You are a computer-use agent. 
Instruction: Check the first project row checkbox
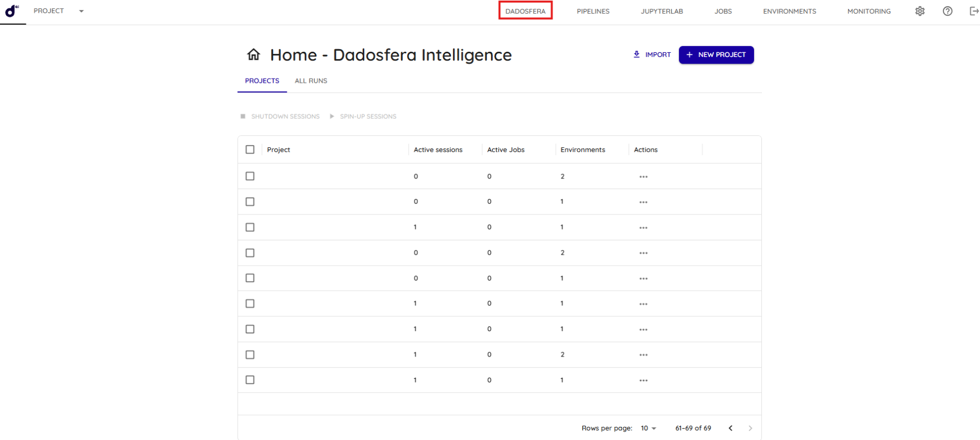pos(250,176)
